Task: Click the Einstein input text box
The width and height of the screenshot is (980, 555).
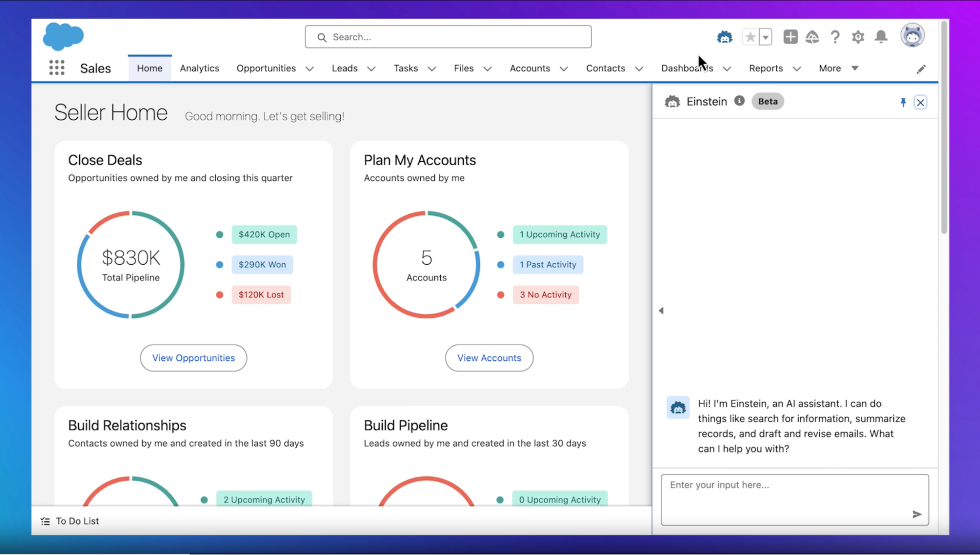Action: click(795, 500)
